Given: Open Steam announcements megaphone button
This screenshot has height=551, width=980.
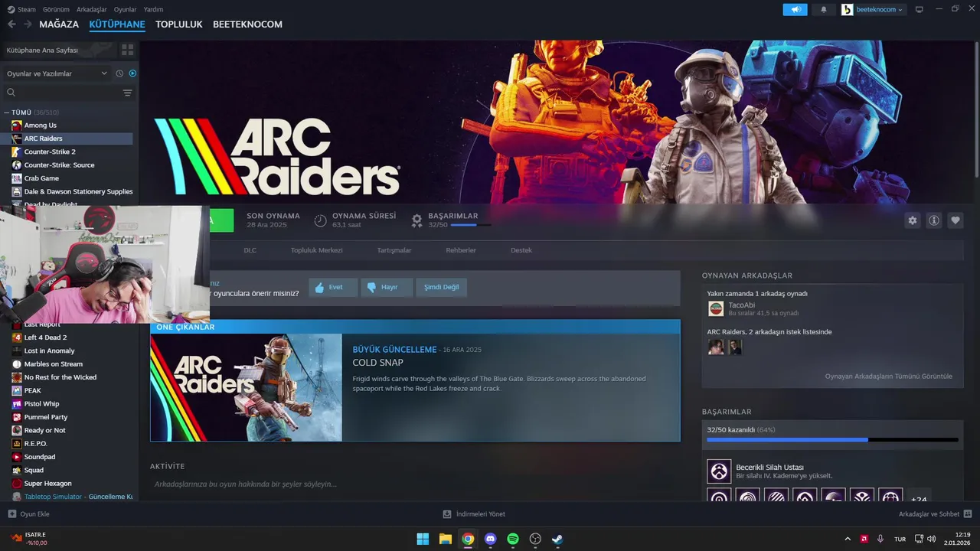Looking at the screenshot, I should [x=795, y=9].
